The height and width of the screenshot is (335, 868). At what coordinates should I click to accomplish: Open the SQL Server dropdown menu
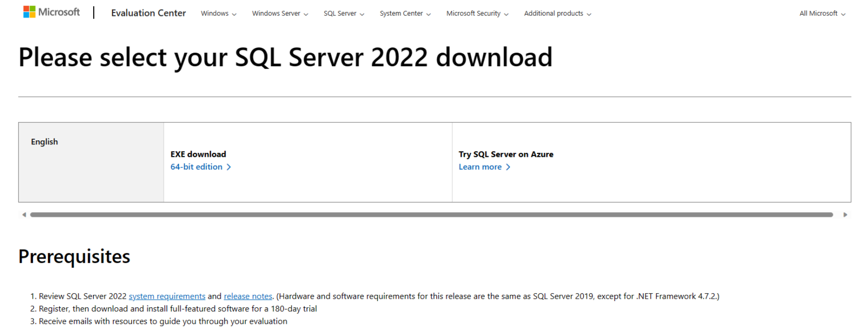point(344,14)
